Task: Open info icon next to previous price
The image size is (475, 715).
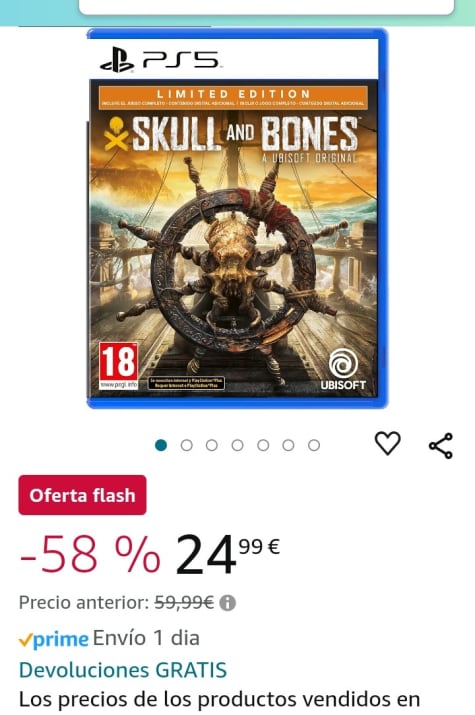Action: 227,603
